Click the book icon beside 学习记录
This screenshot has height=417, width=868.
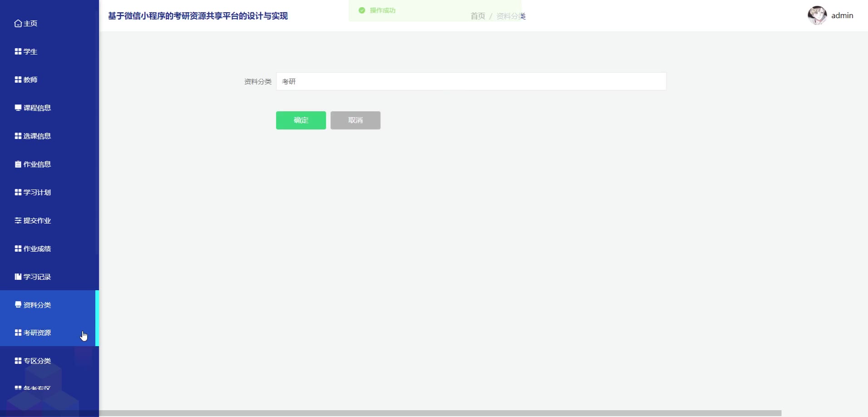tap(18, 277)
